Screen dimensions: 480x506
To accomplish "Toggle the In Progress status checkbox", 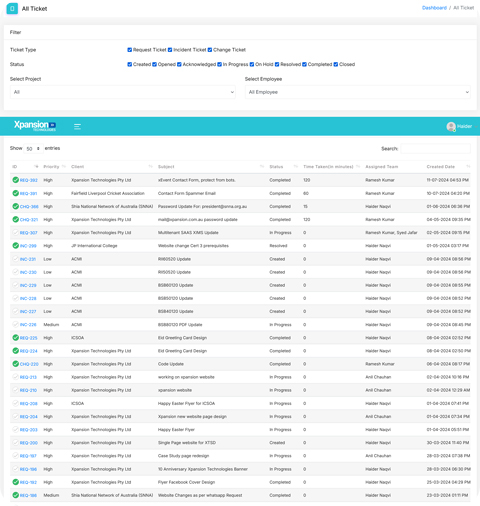I will [x=219, y=64].
